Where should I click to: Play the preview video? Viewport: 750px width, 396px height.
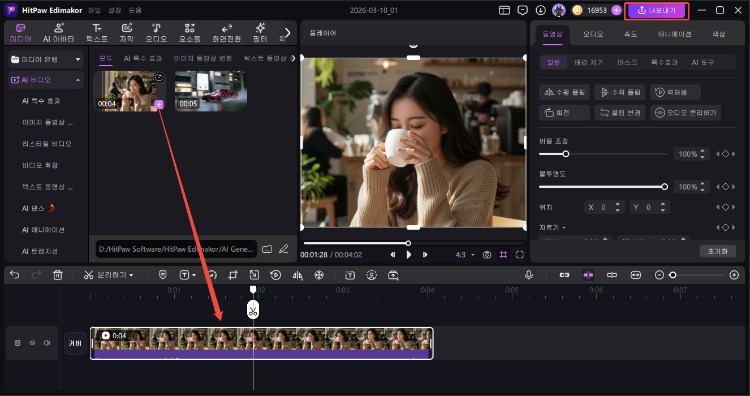408,255
